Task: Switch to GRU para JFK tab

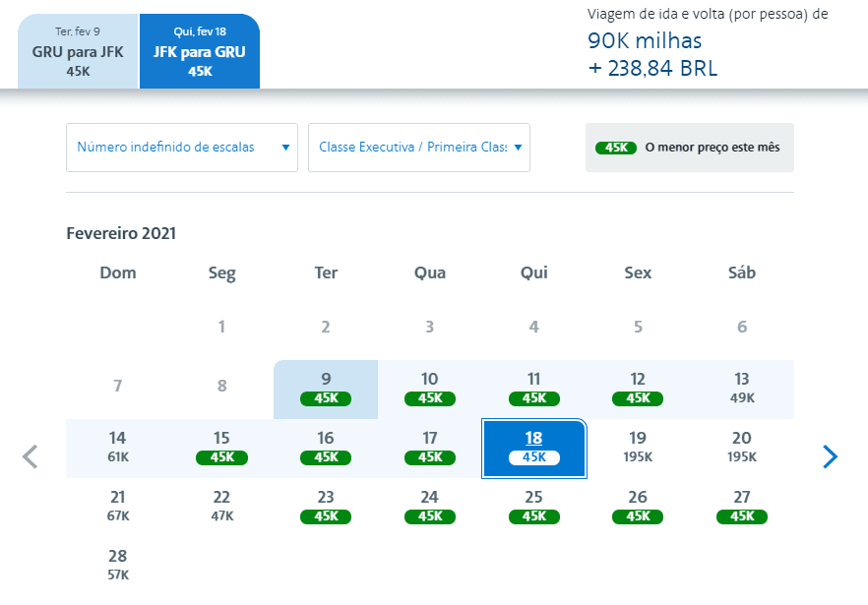Action: (78, 51)
